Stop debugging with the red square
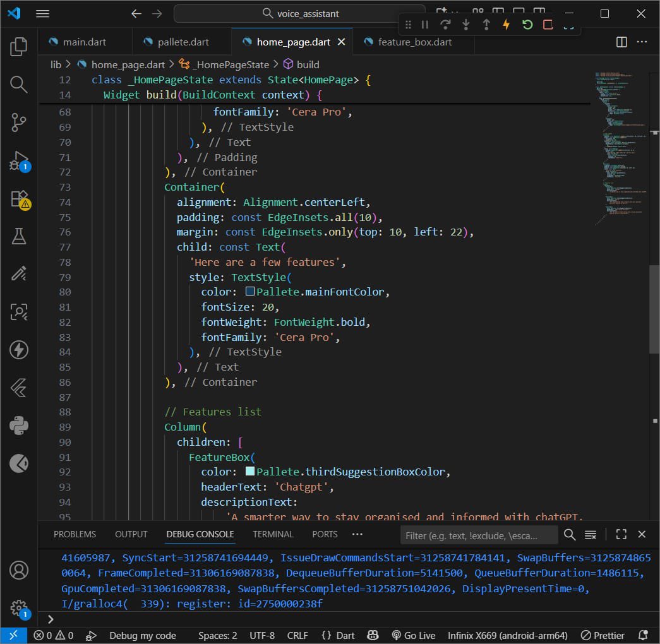Image resolution: width=660 pixels, height=644 pixels. point(548,25)
